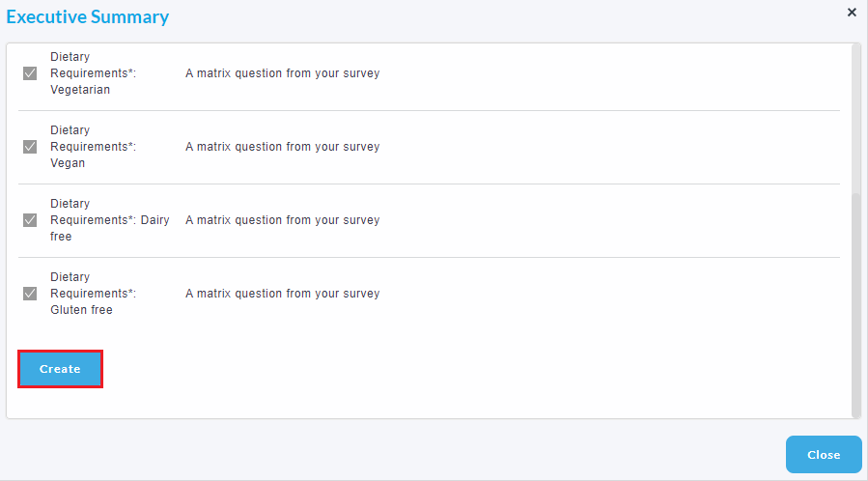868x481 pixels.
Task: Close the Executive Summary dialog with X icon
Action: click(852, 13)
